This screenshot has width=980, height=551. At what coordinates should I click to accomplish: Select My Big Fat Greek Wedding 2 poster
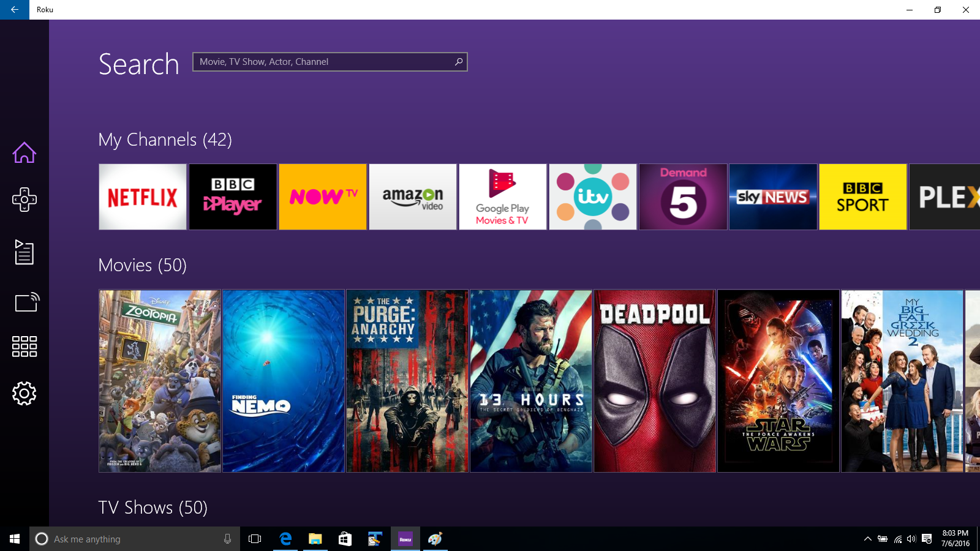(x=902, y=381)
